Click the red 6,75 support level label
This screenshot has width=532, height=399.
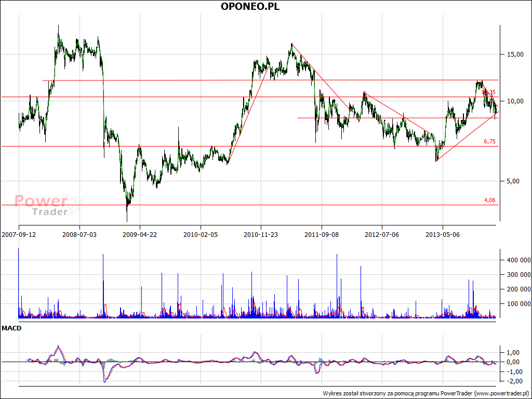click(x=489, y=142)
